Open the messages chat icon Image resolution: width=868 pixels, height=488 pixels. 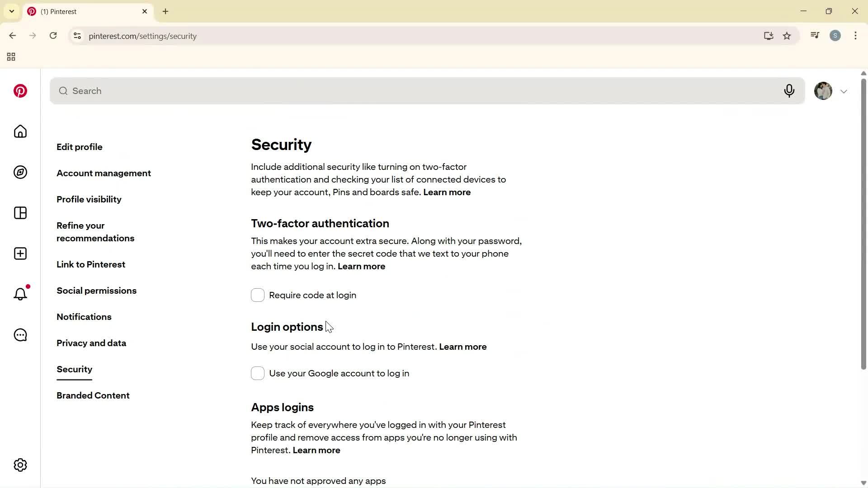[x=20, y=335]
